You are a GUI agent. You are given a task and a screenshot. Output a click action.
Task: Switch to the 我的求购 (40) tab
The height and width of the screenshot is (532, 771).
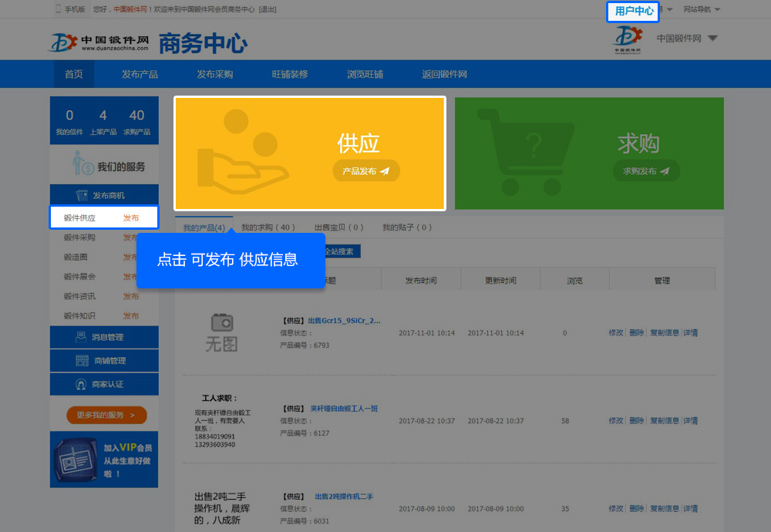coord(268,227)
